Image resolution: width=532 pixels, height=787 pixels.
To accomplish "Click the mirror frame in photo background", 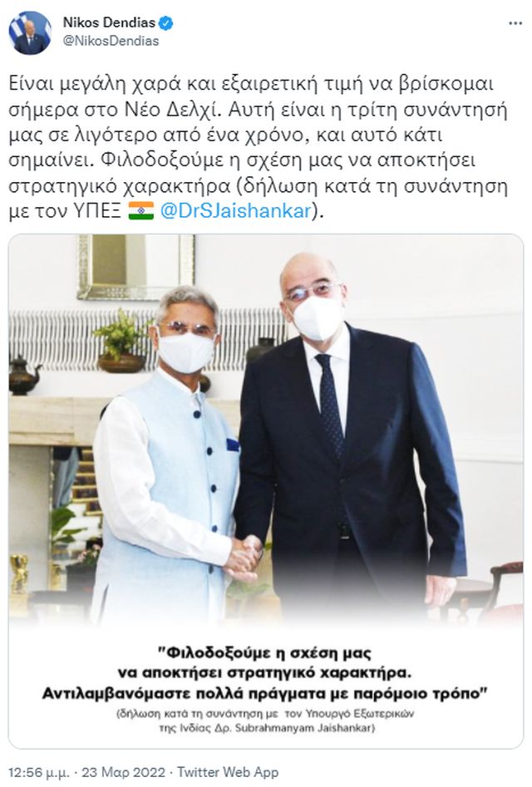I will tap(135, 267).
